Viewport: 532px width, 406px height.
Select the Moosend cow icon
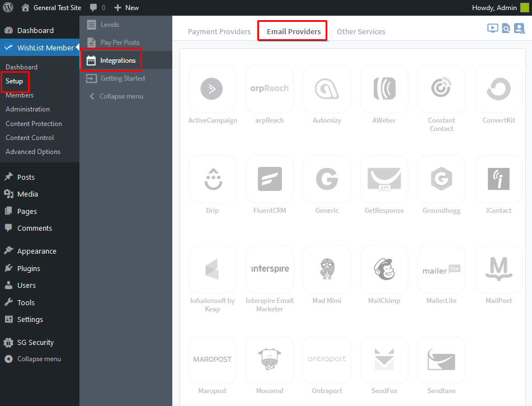(x=270, y=360)
